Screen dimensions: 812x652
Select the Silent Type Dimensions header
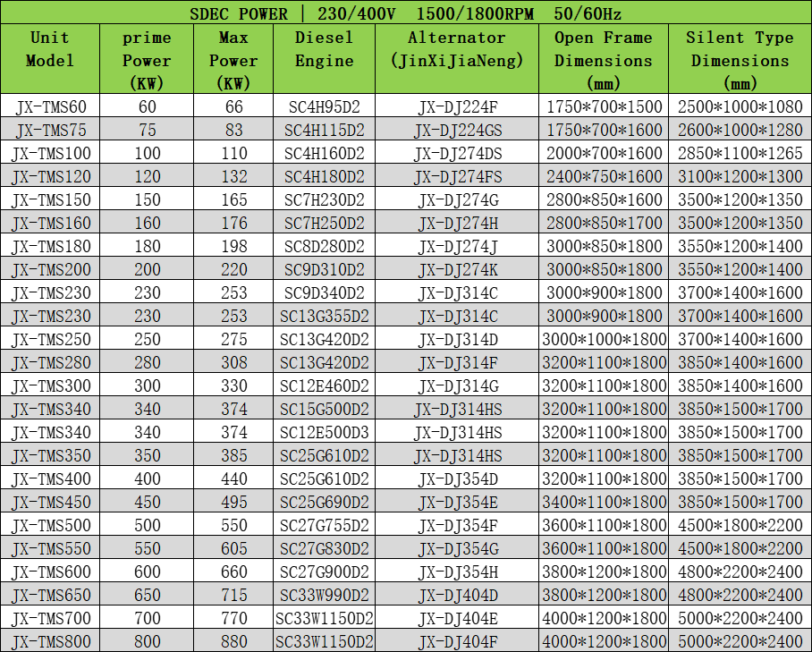pos(740,59)
